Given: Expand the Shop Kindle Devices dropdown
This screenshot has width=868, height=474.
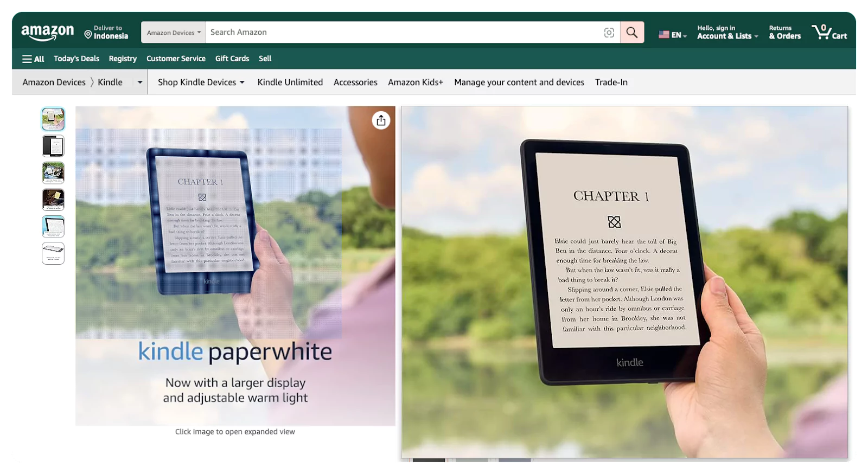Looking at the screenshot, I should (201, 82).
